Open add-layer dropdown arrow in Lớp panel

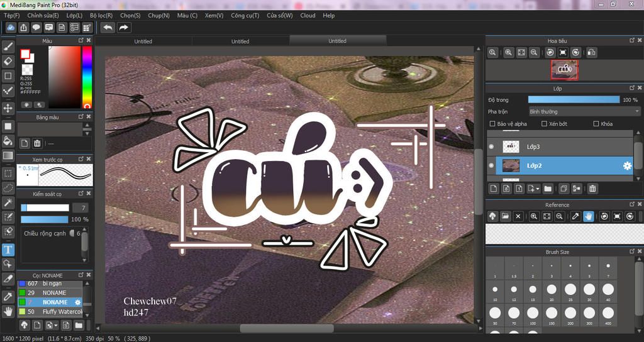coord(538,189)
